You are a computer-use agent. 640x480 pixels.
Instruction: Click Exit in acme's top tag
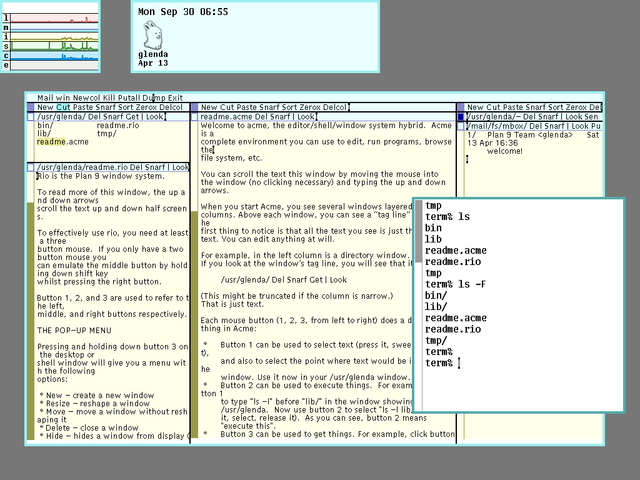pyautogui.click(x=176, y=98)
